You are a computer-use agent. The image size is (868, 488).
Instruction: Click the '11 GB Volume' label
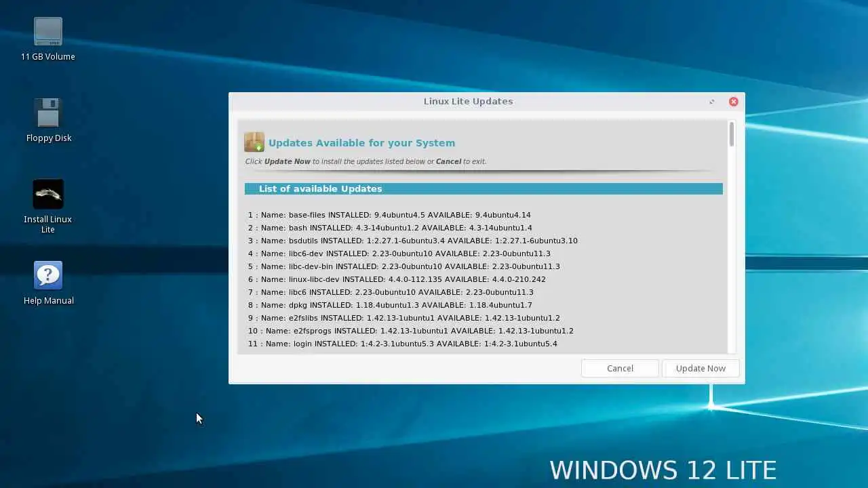point(48,57)
